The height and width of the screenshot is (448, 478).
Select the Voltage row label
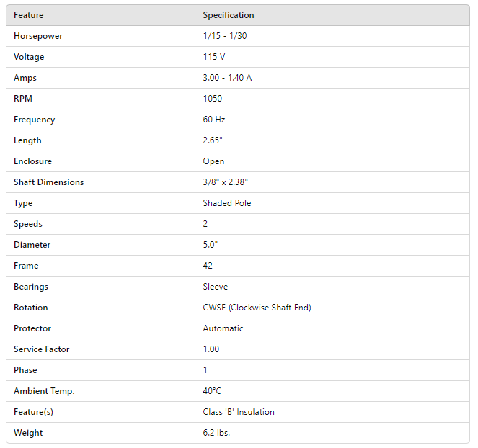pos(29,57)
